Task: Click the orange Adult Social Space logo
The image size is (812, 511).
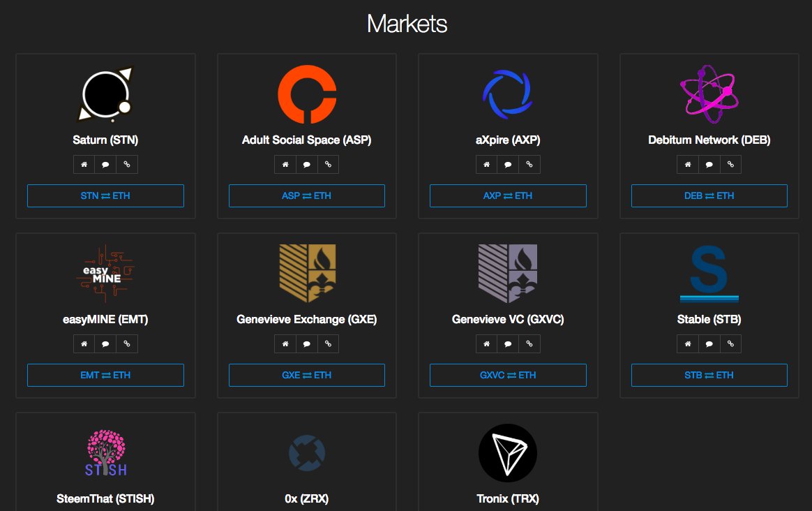Action: (307, 94)
